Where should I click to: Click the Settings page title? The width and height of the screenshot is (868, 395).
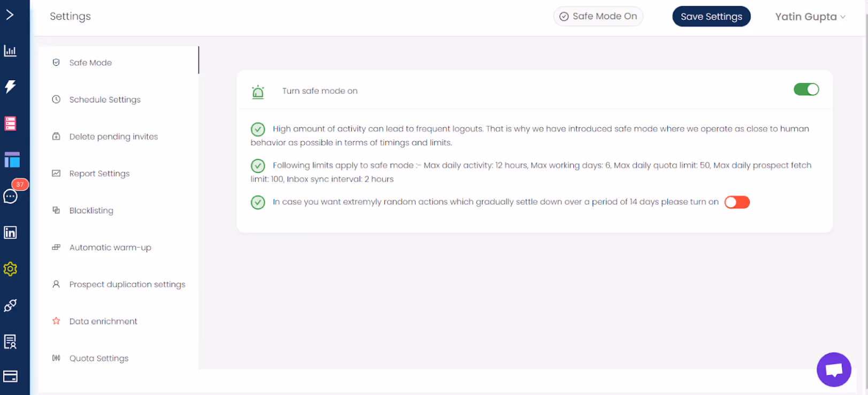(70, 16)
